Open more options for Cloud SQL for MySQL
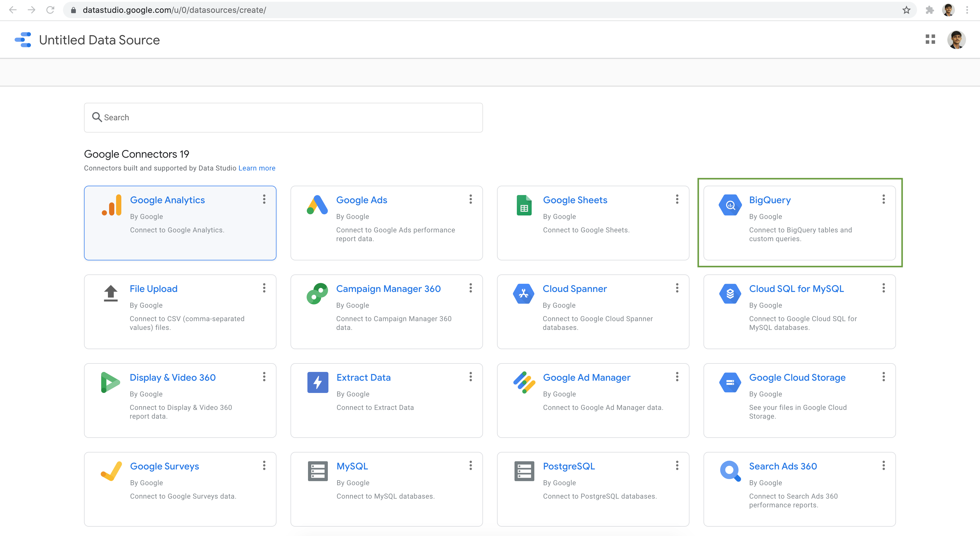 (883, 288)
